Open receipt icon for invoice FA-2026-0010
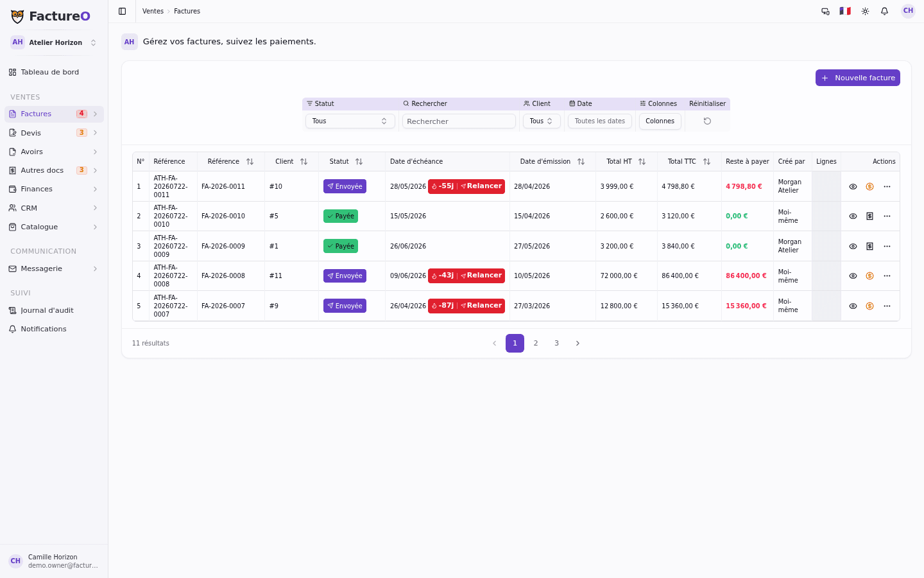 point(869,216)
